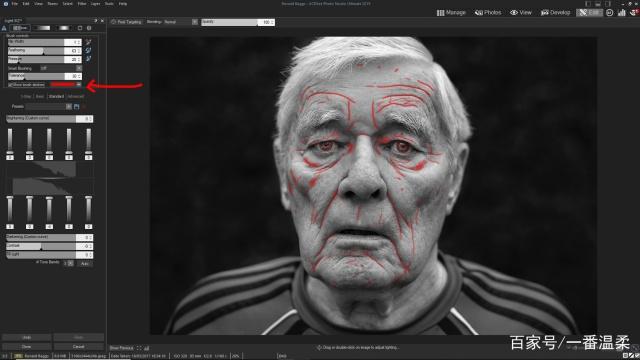Open the Edit menu

(26, 4)
